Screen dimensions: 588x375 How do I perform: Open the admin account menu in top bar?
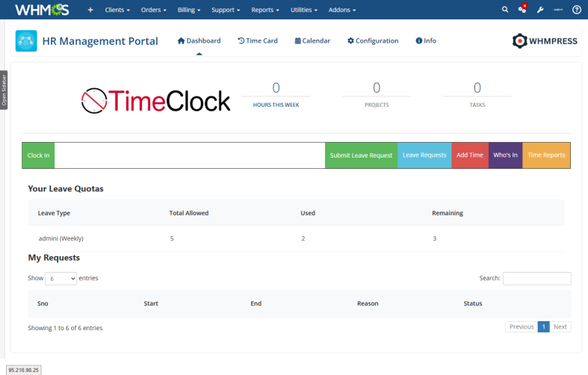(x=558, y=10)
